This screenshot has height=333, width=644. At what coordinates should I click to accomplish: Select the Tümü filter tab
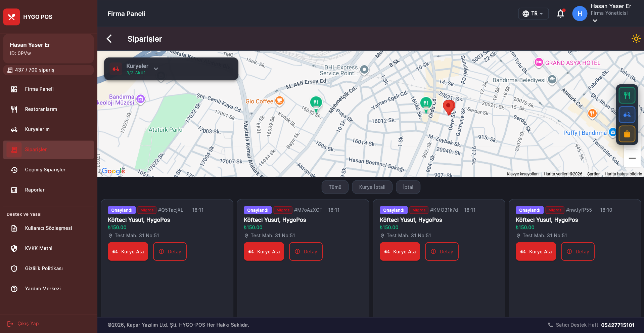coord(335,187)
